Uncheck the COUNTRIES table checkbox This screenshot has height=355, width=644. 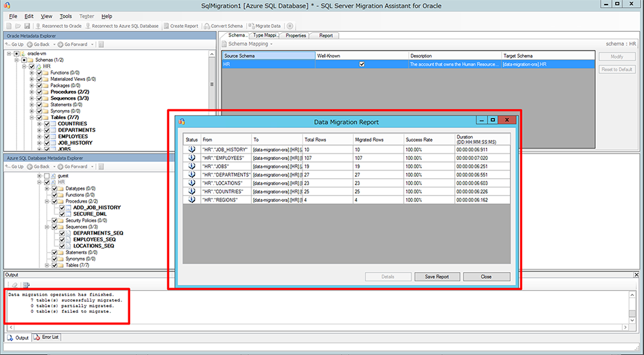[x=47, y=124]
